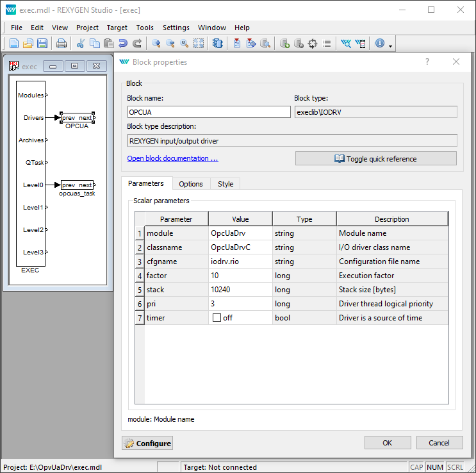
Task: Disconnect from target with minus icon
Action: click(299, 44)
